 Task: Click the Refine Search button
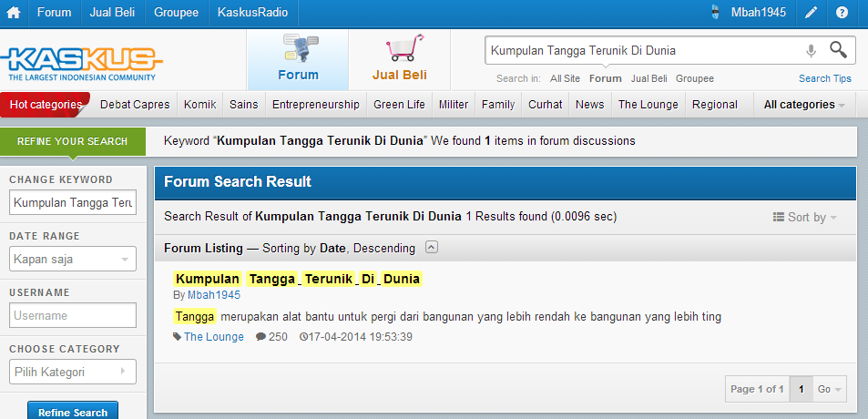tap(73, 411)
